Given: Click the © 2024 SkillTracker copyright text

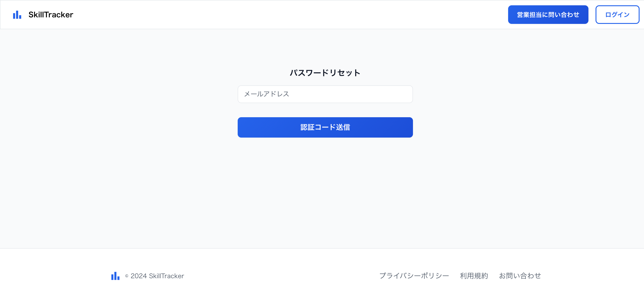Looking at the screenshot, I should click(154, 276).
